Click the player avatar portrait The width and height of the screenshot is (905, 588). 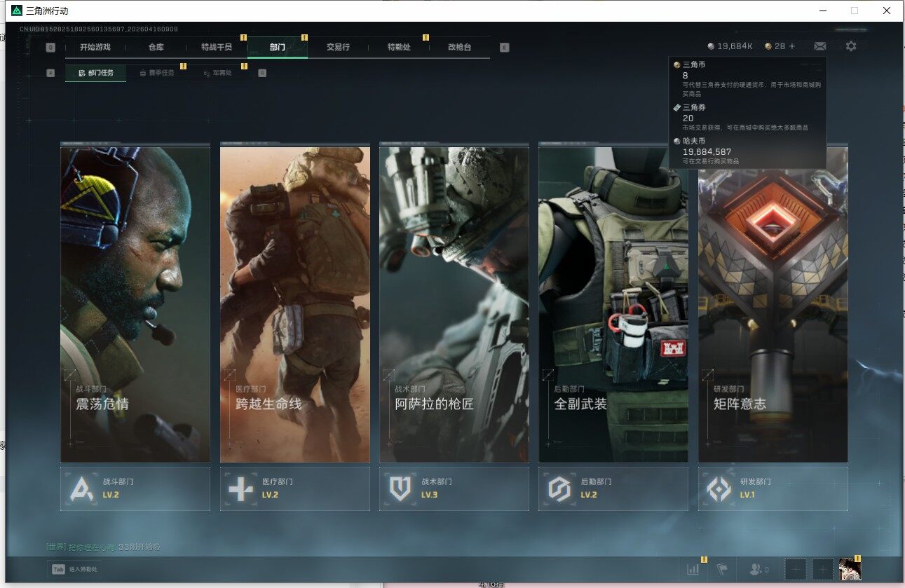[x=850, y=569]
